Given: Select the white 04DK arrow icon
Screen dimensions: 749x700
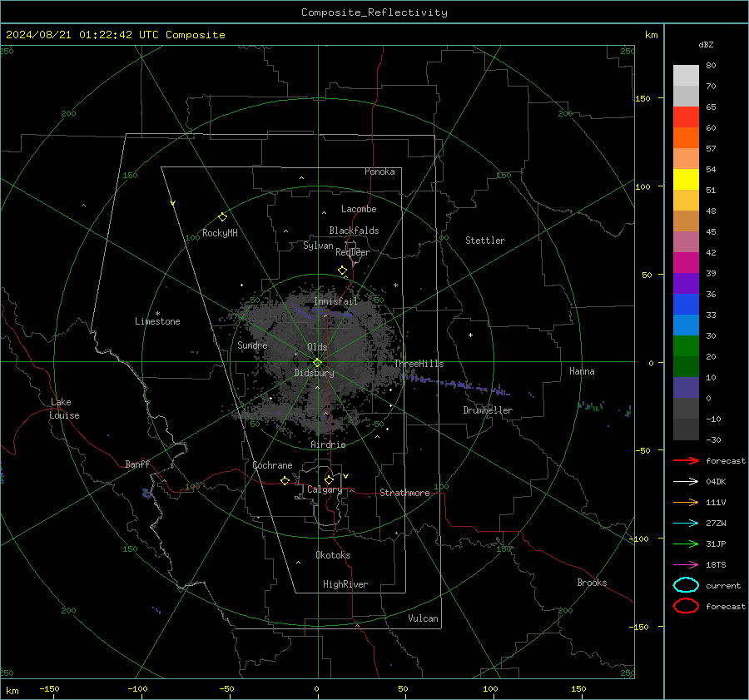Looking at the screenshot, I should [686, 482].
